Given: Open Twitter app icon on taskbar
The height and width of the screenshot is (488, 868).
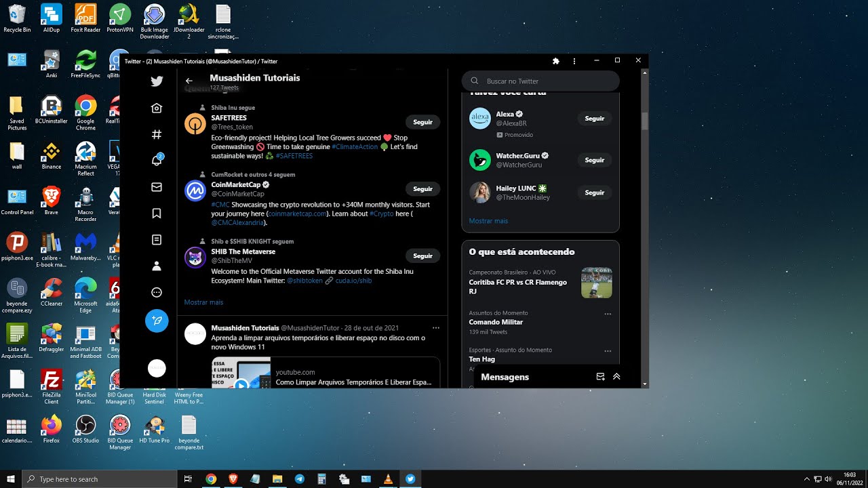Looking at the screenshot, I should tap(410, 479).
